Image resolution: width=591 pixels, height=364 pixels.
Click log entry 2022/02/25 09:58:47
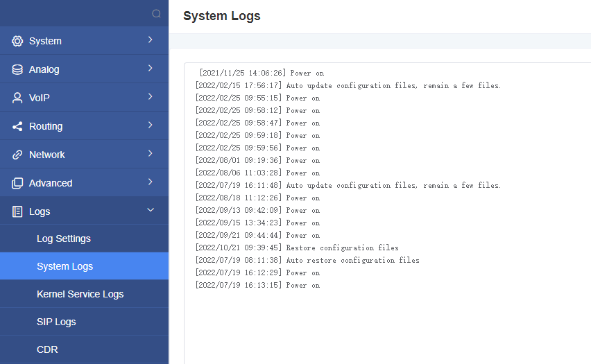pos(257,123)
